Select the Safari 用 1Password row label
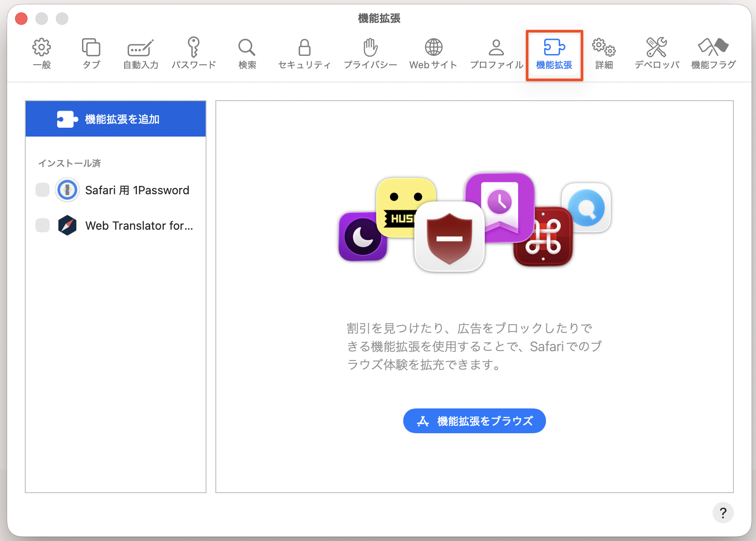Image resolution: width=756 pixels, height=541 pixels. click(x=137, y=190)
